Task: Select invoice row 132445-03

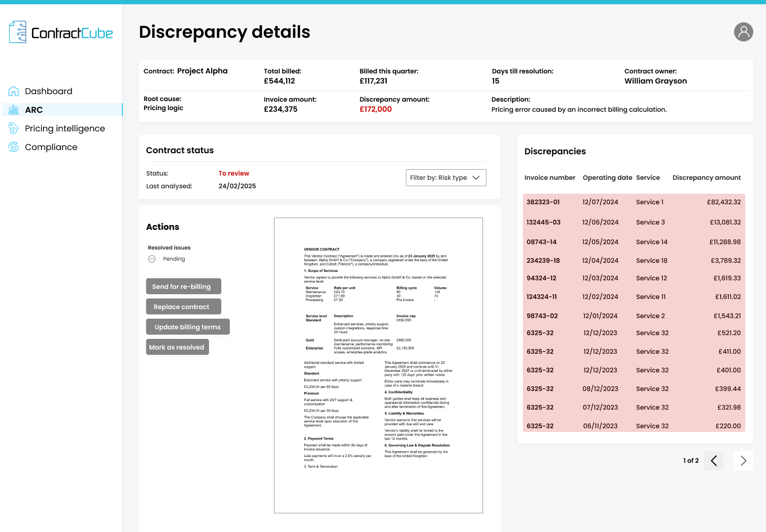Action: (x=634, y=222)
